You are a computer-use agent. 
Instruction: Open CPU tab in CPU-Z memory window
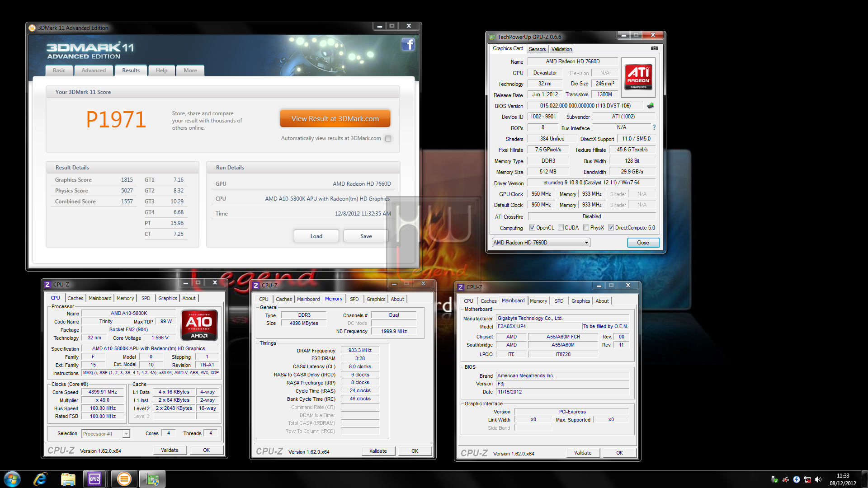(x=264, y=299)
